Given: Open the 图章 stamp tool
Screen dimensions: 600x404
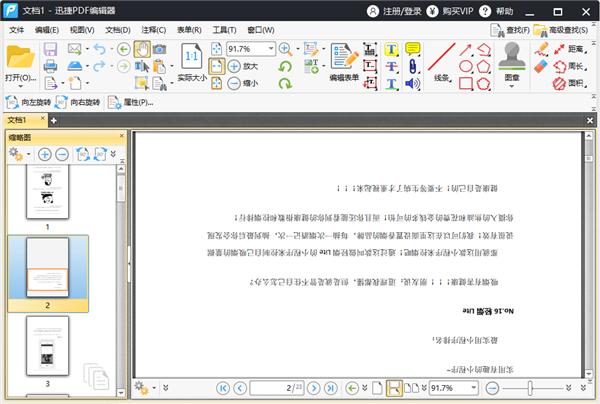Looking at the screenshot, I should coord(512,61).
